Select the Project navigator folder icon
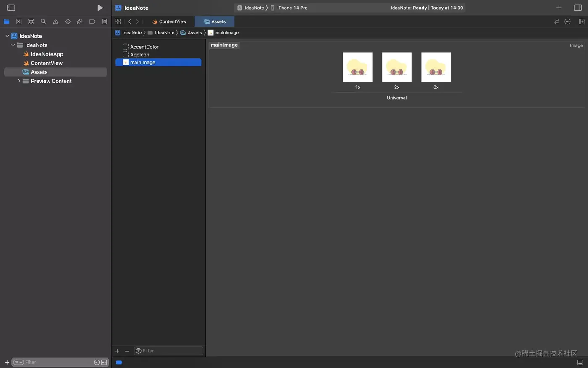This screenshot has height=368, width=588. (7, 21)
